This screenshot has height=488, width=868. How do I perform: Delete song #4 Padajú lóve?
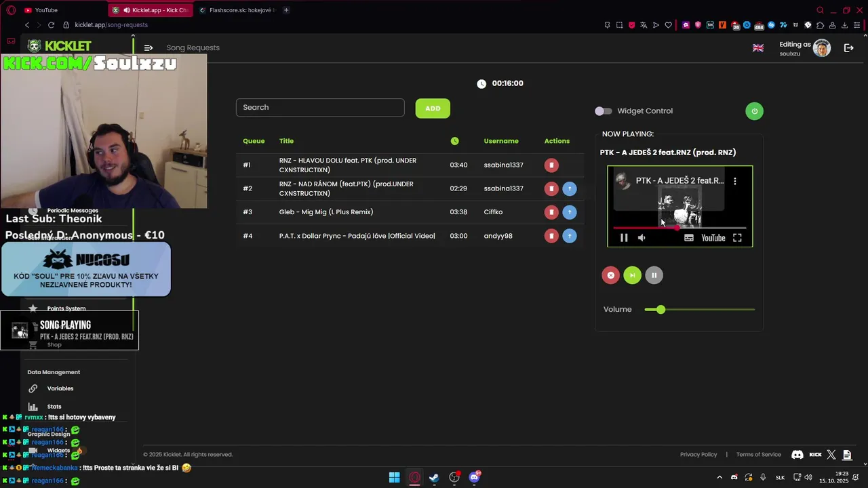tap(551, 236)
